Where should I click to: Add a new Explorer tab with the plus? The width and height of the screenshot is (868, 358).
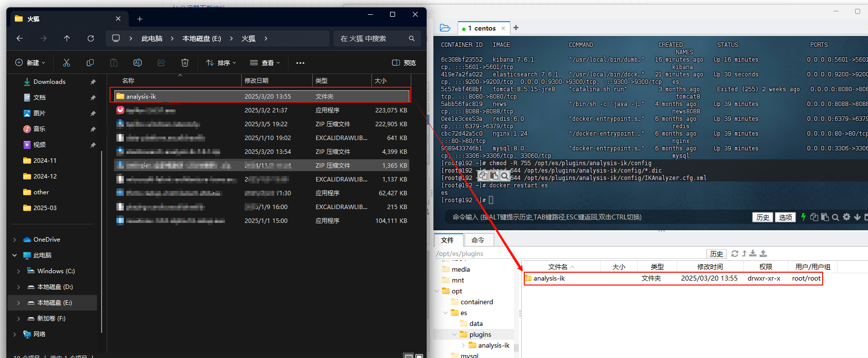tap(140, 19)
